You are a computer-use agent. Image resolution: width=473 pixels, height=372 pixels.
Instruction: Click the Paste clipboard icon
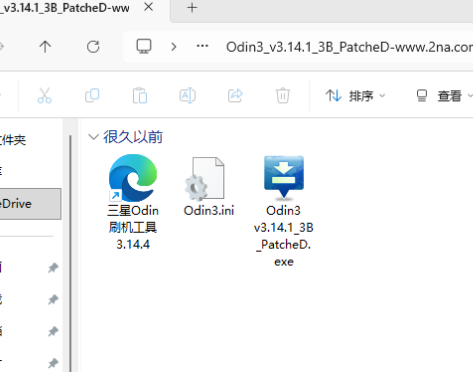click(140, 96)
